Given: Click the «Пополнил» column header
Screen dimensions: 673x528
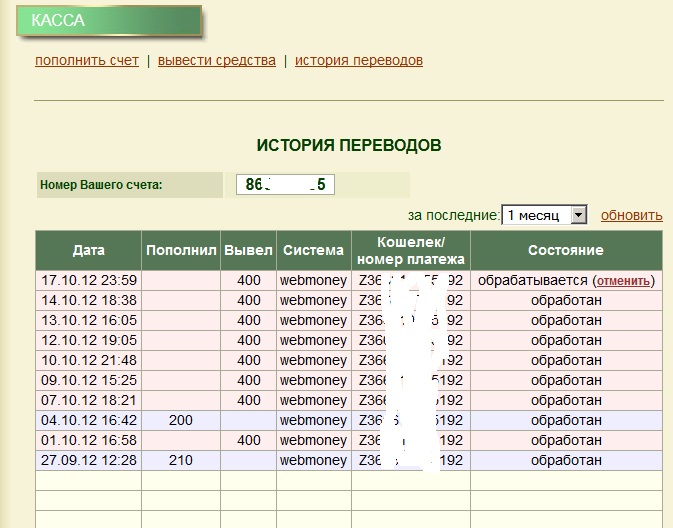Looking at the screenshot, I should click(x=181, y=250).
